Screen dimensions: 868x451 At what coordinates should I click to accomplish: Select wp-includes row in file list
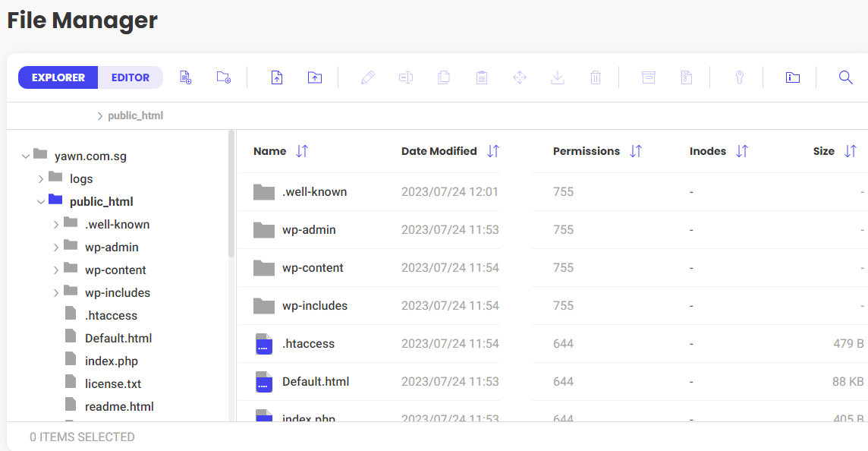(x=553, y=306)
